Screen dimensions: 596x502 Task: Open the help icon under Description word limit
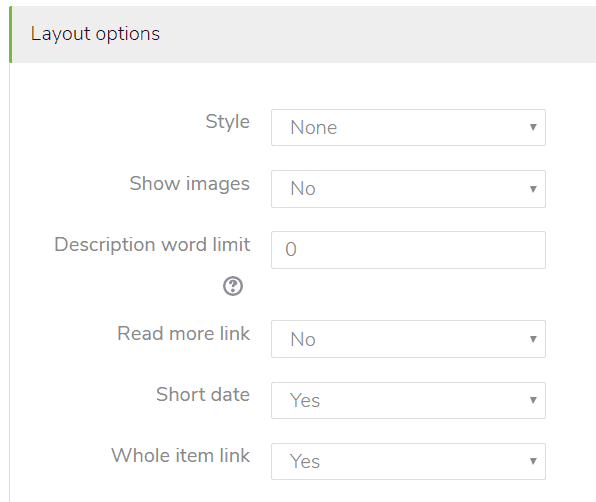233,286
